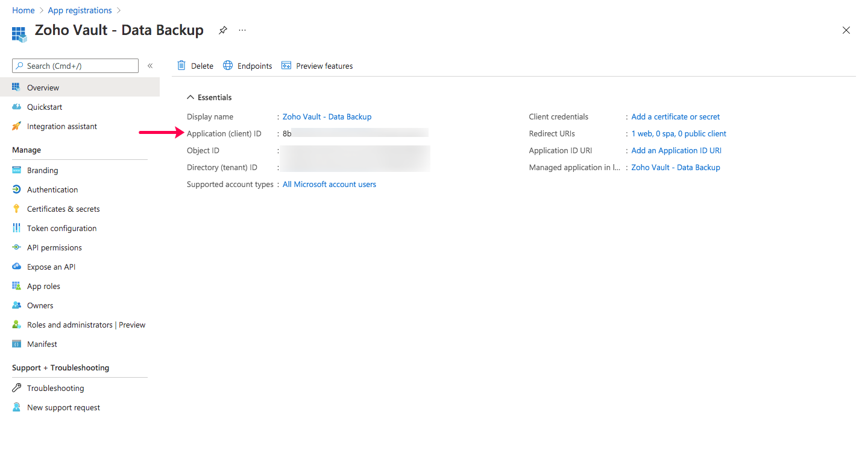The width and height of the screenshot is (868, 470).
Task: Go to App registrations breadcrumb
Action: pos(80,10)
